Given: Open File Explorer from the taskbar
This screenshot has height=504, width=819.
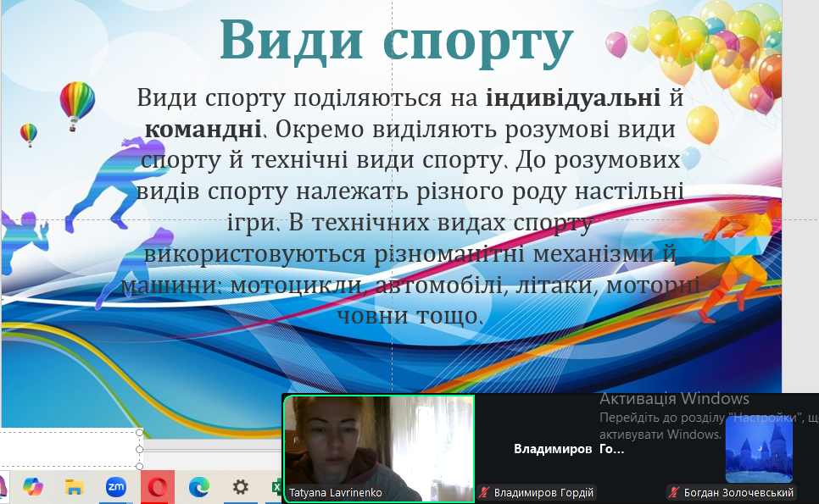Looking at the screenshot, I should (x=74, y=487).
